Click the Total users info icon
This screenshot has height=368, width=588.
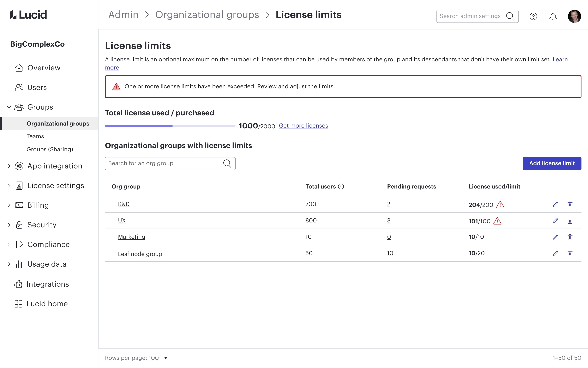(x=341, y=186)
